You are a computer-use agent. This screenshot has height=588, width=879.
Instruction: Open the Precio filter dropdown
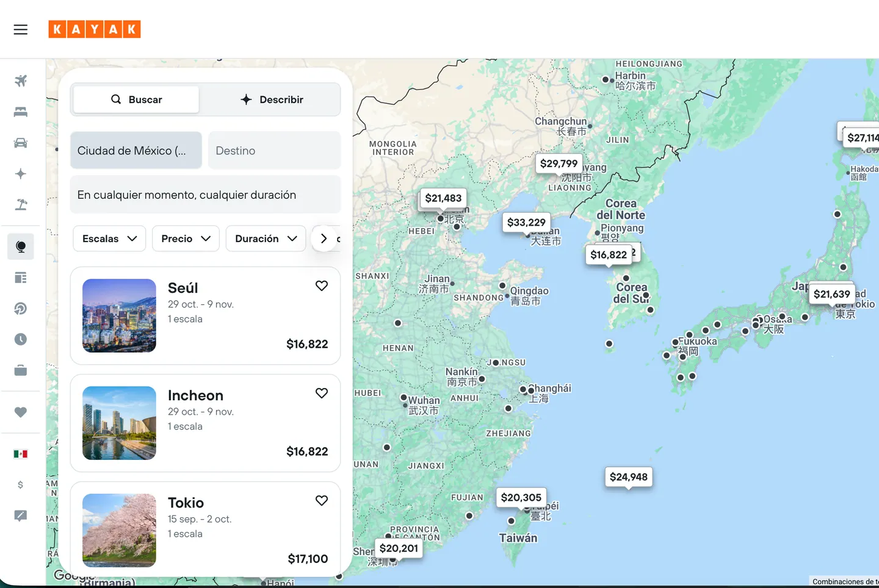(186, 238)
